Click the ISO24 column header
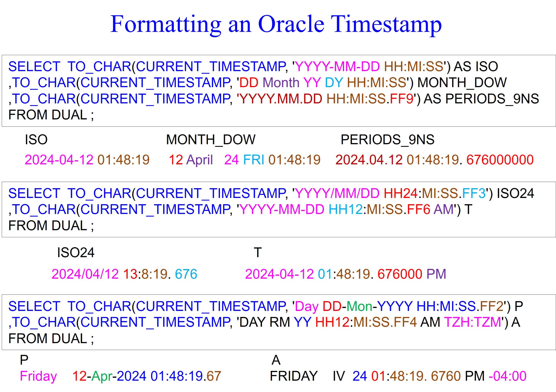556x392 pixels. pos(76,253)
